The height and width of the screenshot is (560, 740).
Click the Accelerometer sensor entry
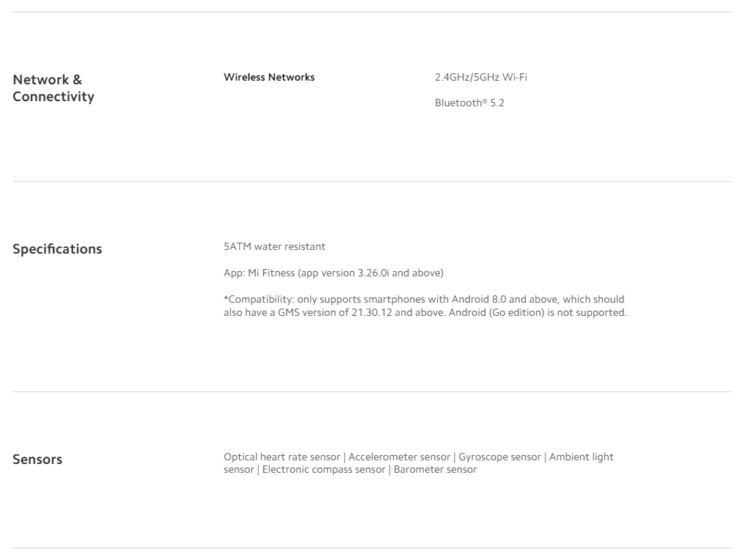[x=399, y=457]
